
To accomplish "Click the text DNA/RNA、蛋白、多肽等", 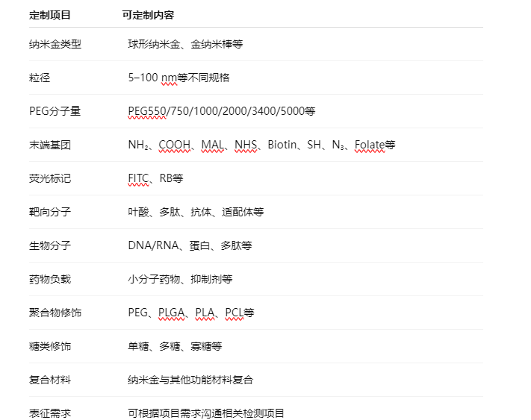I will pos(190,245).
